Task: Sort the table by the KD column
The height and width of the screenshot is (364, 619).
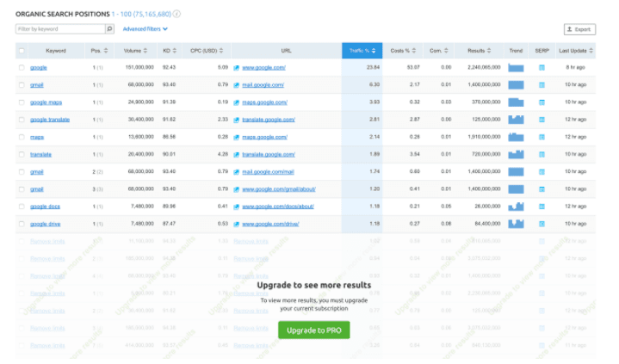Action: coord(170,51)
